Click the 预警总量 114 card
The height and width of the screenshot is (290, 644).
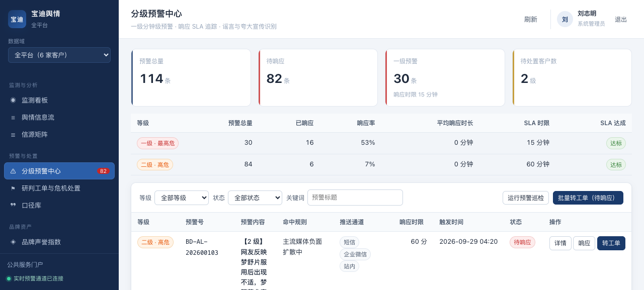tap(191, 77)
